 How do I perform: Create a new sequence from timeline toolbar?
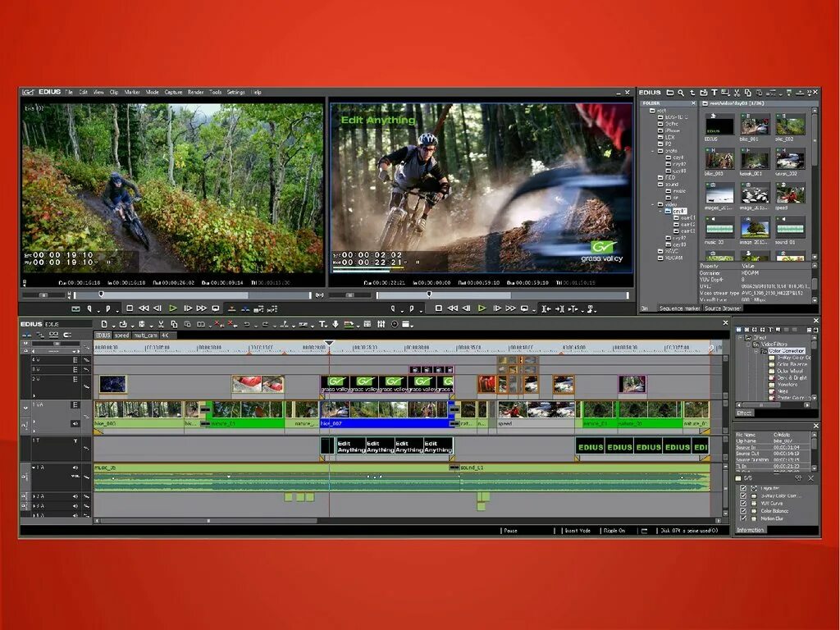[104, 324]
